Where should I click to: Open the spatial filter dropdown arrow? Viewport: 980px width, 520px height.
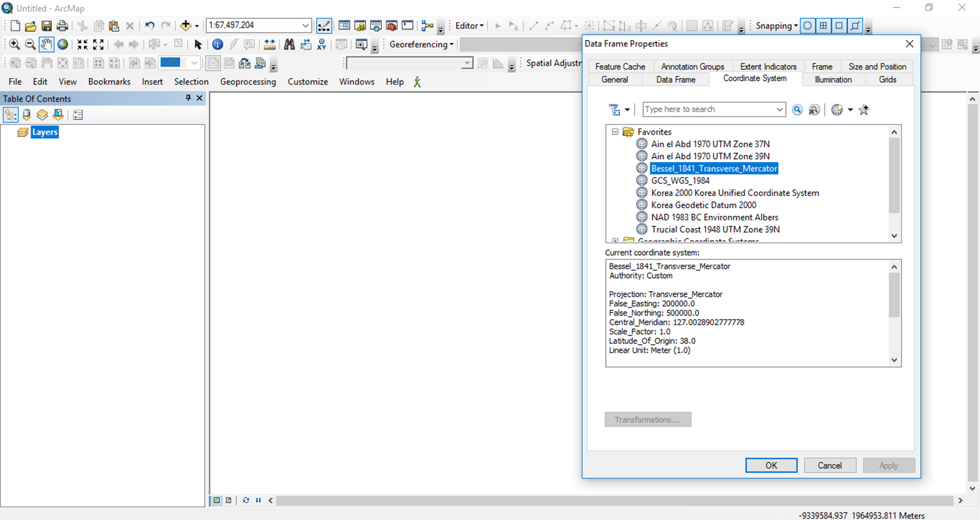[627, 110]
